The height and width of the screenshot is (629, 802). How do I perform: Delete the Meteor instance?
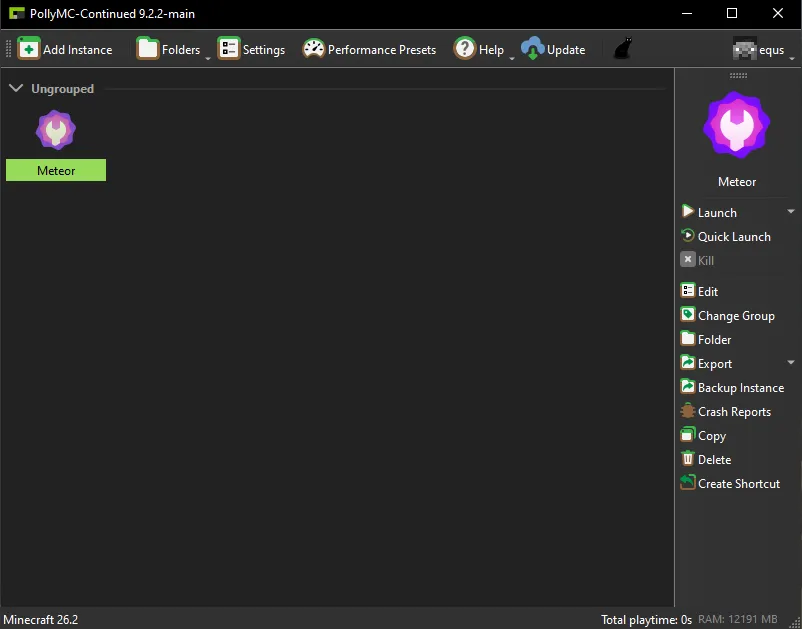(706, 459)
